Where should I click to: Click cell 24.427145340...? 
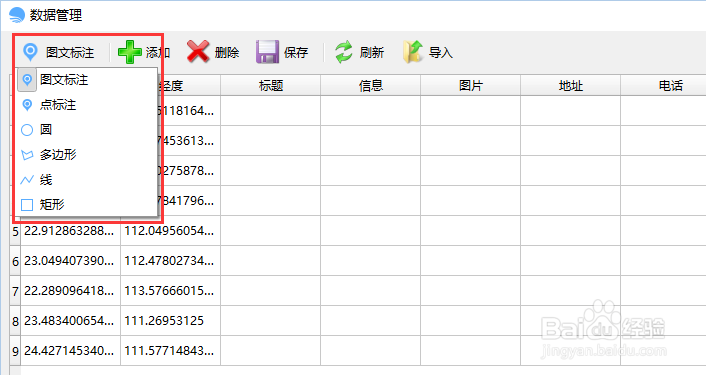[x=70, y=351]
